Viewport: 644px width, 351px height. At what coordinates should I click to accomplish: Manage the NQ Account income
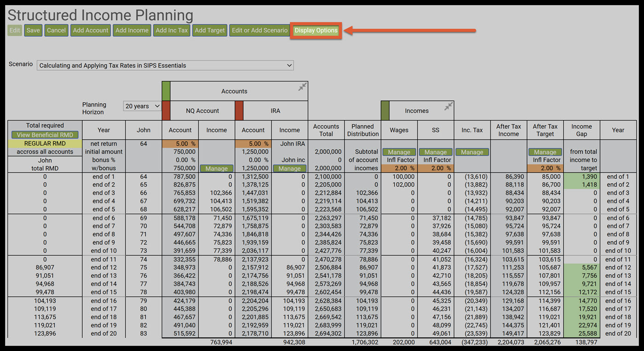click(217, 168)
